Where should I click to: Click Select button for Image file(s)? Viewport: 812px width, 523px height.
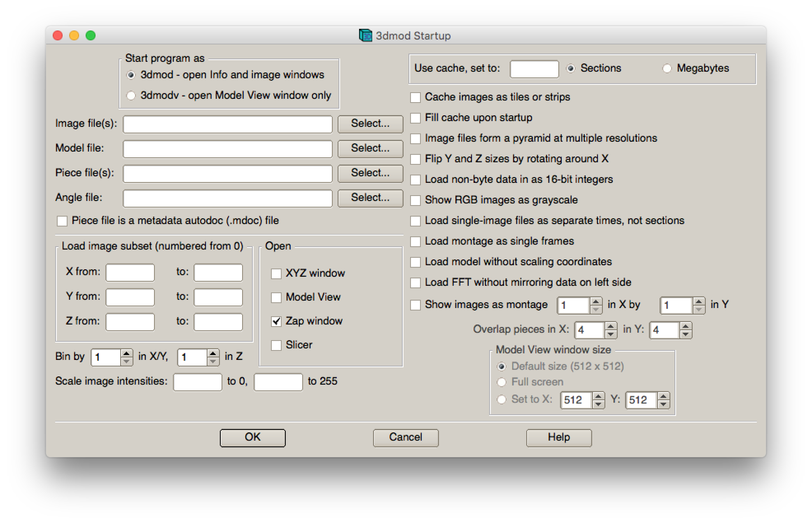point(370,124)
